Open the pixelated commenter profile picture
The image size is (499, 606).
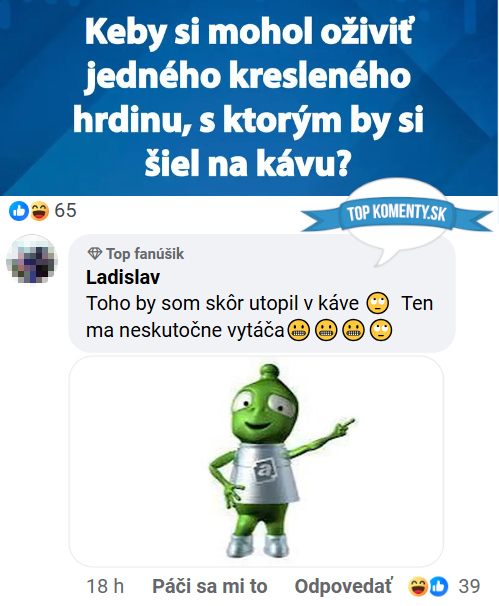(x=32, y=260)
